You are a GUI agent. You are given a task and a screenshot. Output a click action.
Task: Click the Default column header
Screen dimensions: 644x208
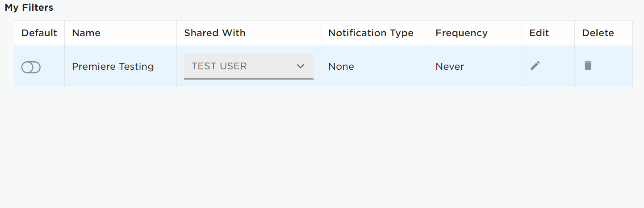click(39, 33)
